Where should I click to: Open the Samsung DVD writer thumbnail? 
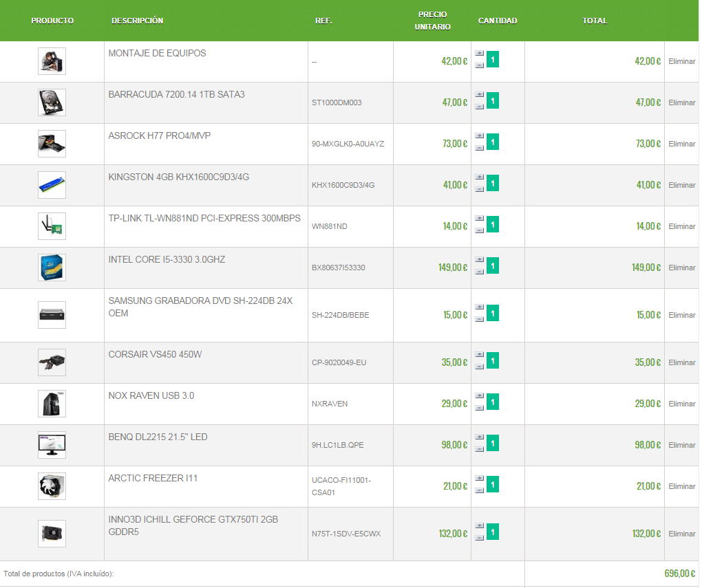52,314
